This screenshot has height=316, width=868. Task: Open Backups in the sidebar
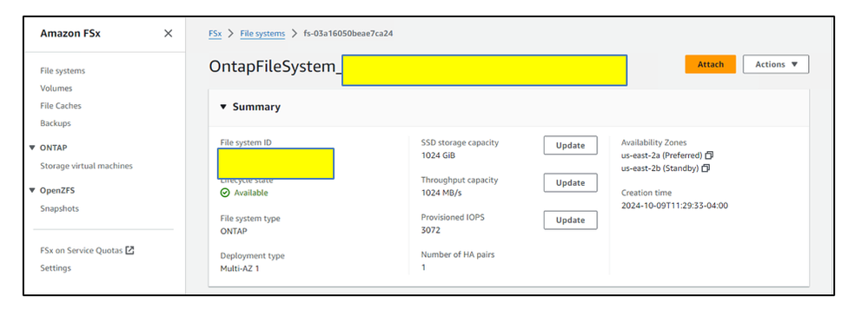tap(56, 123)
